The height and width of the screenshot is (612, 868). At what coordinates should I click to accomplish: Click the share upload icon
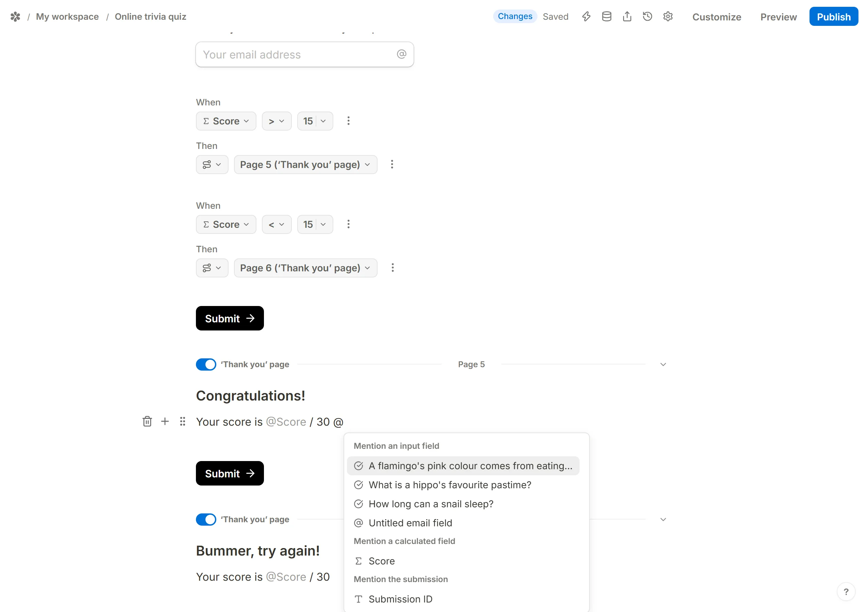point(627,17)
